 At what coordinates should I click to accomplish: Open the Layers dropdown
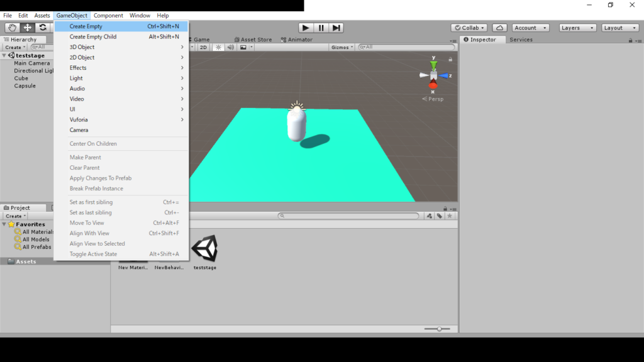[x=577, y=28]
